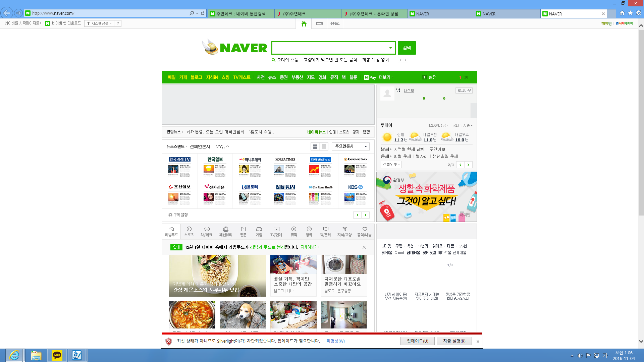Expand the 더보기 menu in green bar
The height and width of the screenshot is (362, 644).
385,77
